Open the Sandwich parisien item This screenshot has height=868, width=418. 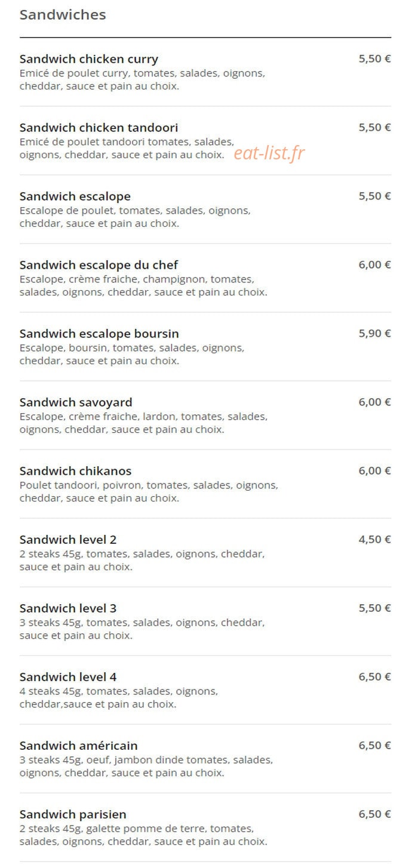[205, 827]
